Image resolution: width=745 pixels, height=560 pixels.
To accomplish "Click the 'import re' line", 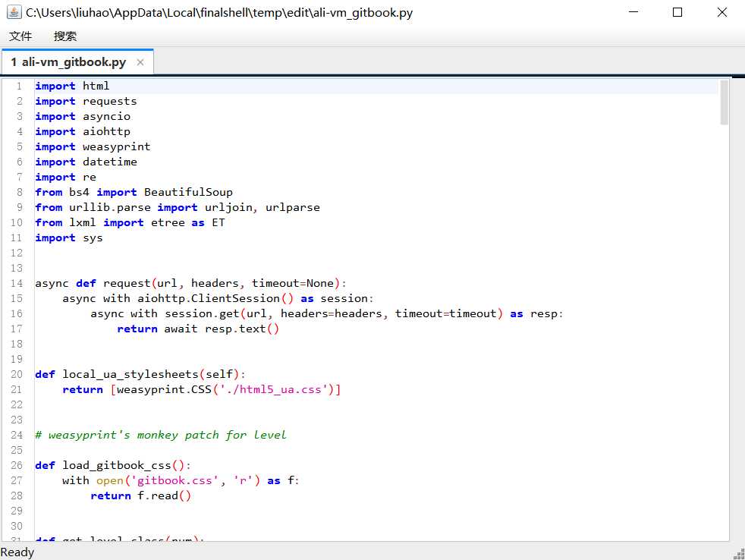I will click(x=65, y=178).
